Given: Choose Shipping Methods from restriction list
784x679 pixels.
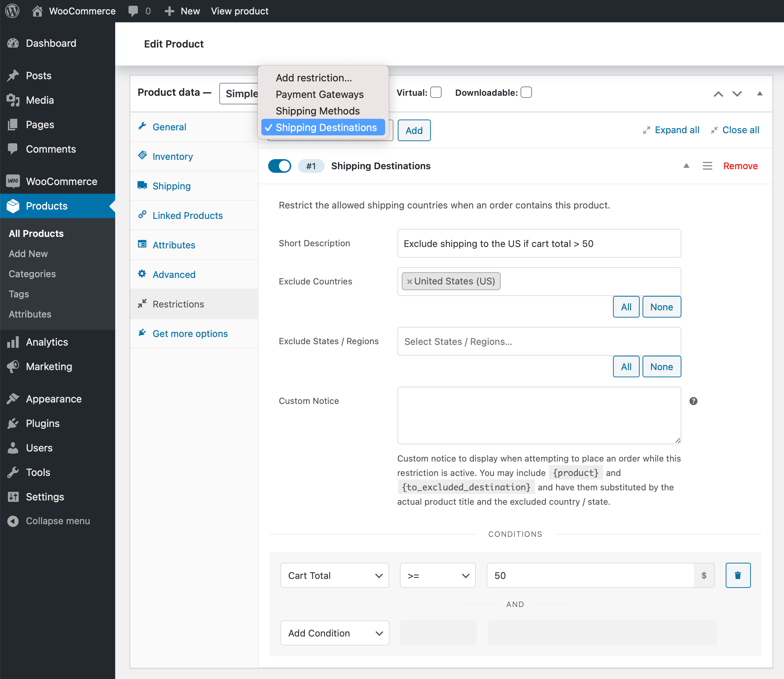Looking at the screenshot, I should click(x=317, y=111).
